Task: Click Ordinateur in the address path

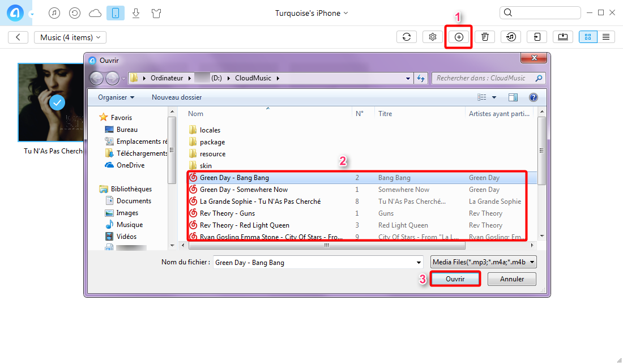Action: (167, 78)
